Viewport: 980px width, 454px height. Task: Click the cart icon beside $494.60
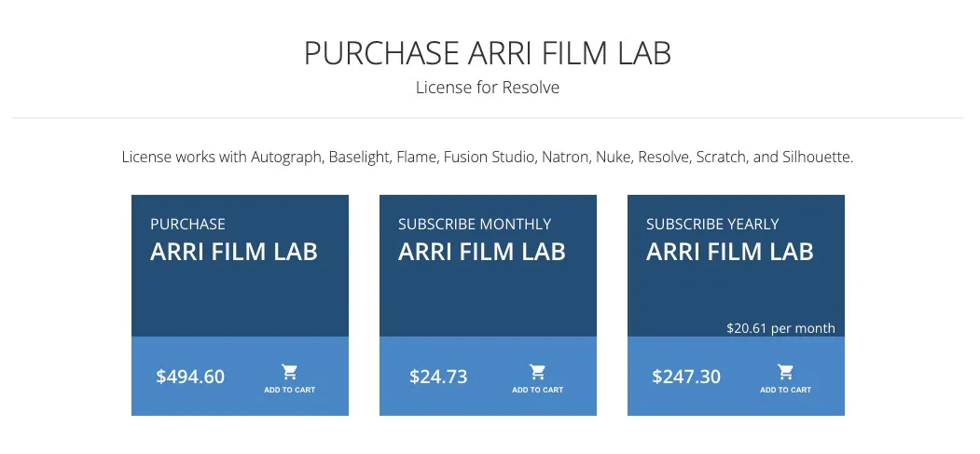(x=289, y=373)
